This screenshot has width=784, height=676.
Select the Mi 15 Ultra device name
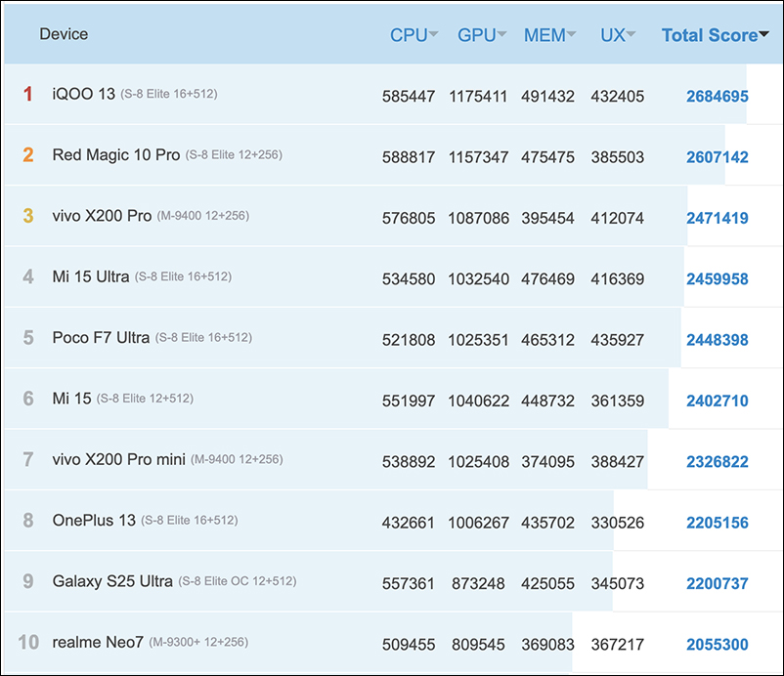click(x=91, y=276)
